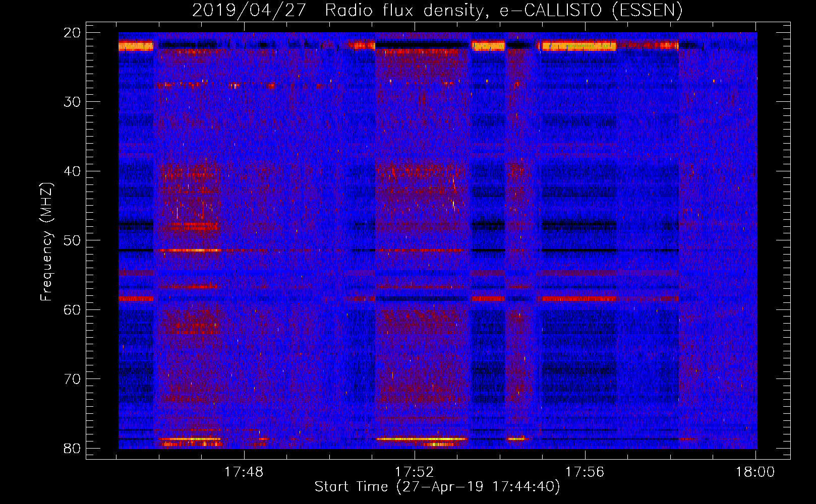Click the frequency tick label 30
This screenshot has height=504, width=816.
[73, 102]
